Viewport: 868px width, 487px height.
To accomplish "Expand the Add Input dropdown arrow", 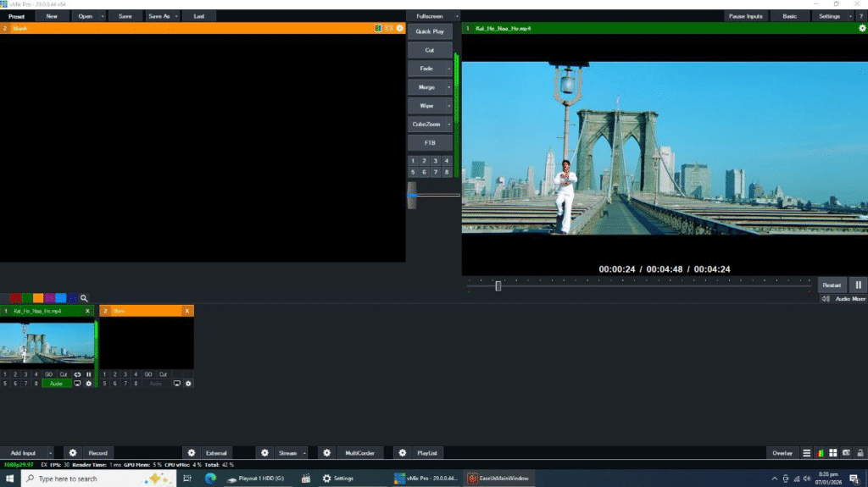I will tap(50, 453).
